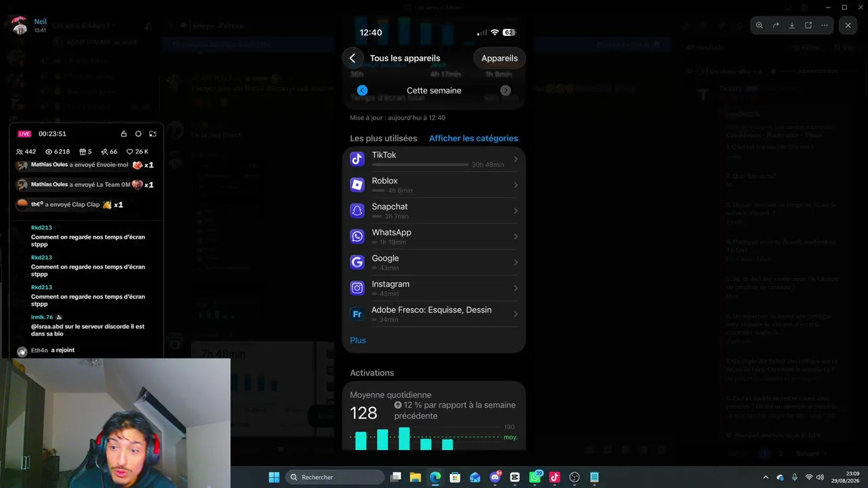The image size is (868, 488).
Task: Expand the Roblox usage row chevron
Action: point(515,185)
